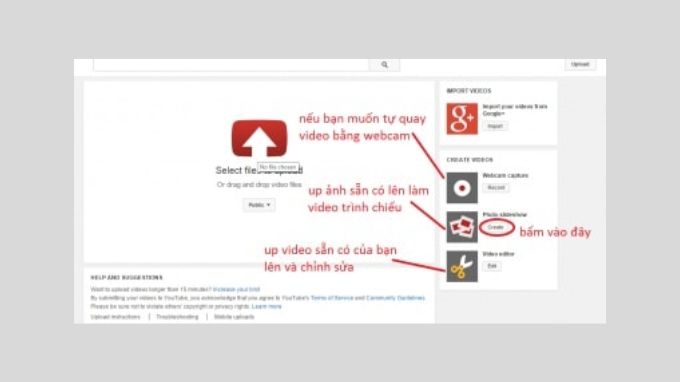Click the 'Import your videos from Google+' text

coord(515,110)
